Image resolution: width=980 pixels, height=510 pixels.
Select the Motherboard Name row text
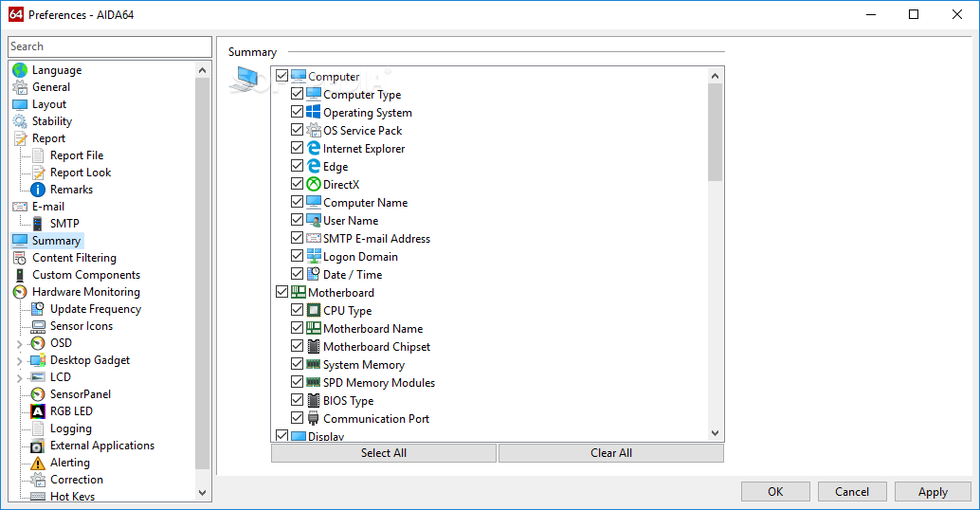point(372,329)
